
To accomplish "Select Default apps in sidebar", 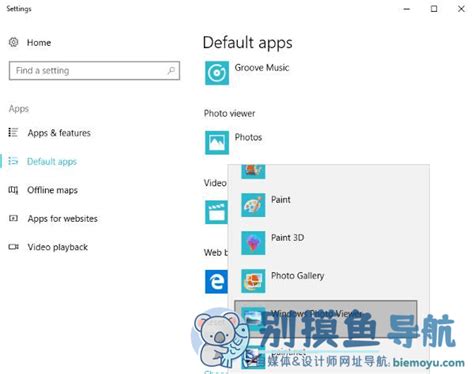I will pos(52,162).
